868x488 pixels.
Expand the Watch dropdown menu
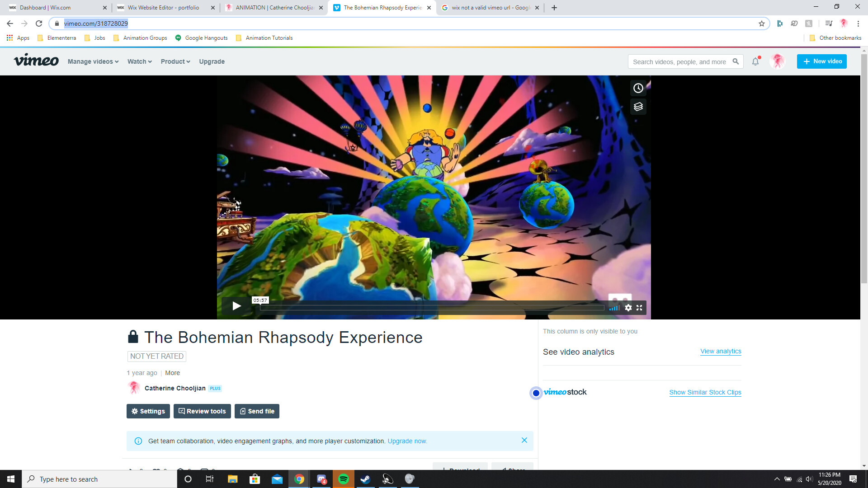(x=140, y=61)
